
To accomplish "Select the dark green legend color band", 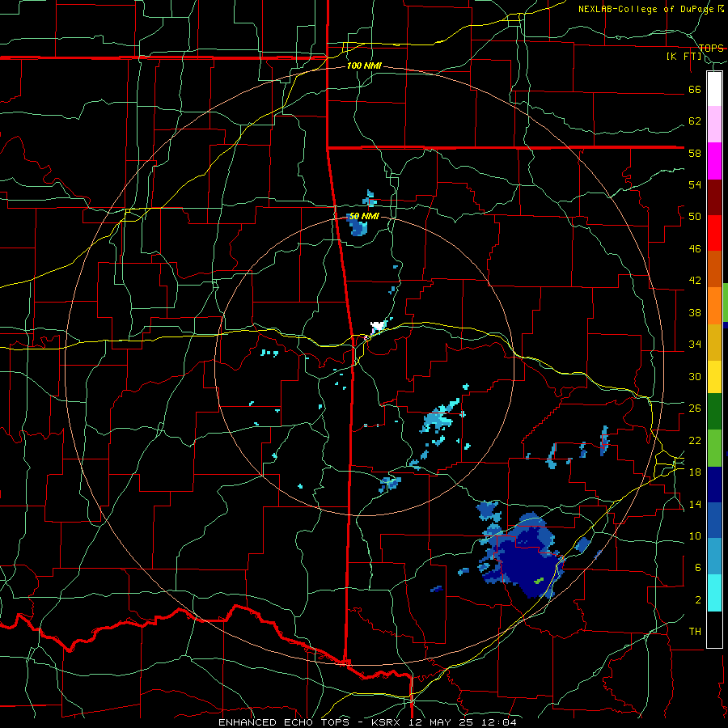I will [714, 412].
